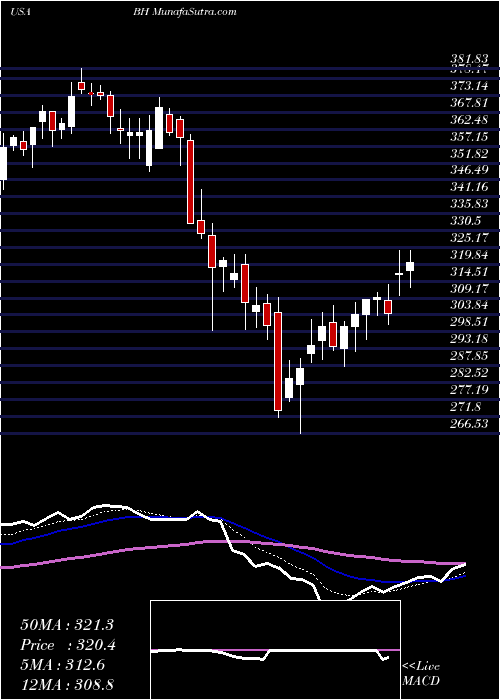Click the 298.51 price label
Screen dimensions: 500x700
pyautogui.click(x=468, y=323)
